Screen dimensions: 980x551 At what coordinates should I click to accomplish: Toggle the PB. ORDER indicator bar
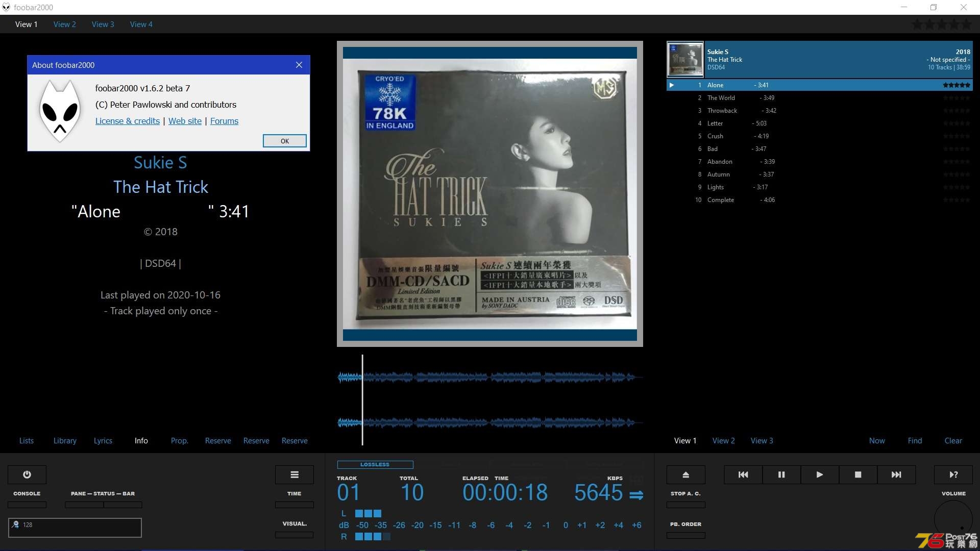click(x=686, y=535)
